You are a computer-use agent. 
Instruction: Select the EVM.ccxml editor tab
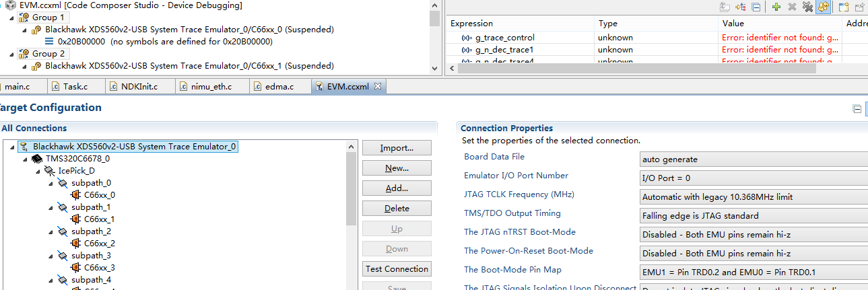tap(349, 86)
